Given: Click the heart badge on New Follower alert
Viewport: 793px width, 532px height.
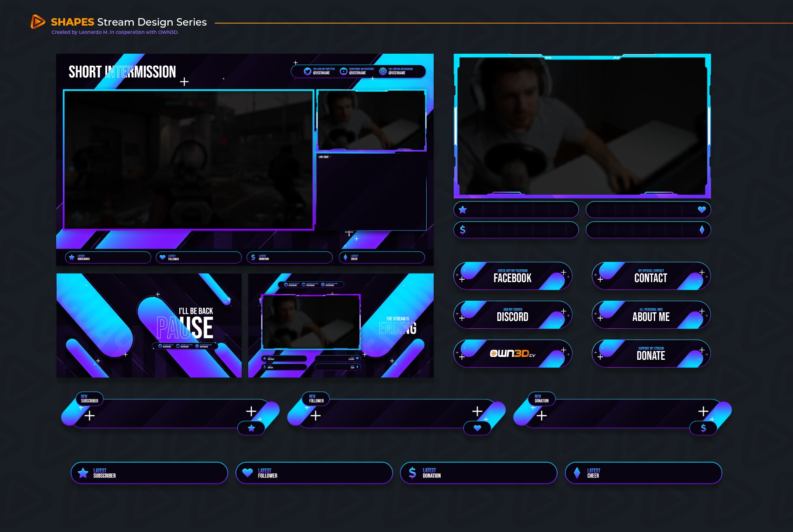Looking at the screenshot, I should coord(477,428).
